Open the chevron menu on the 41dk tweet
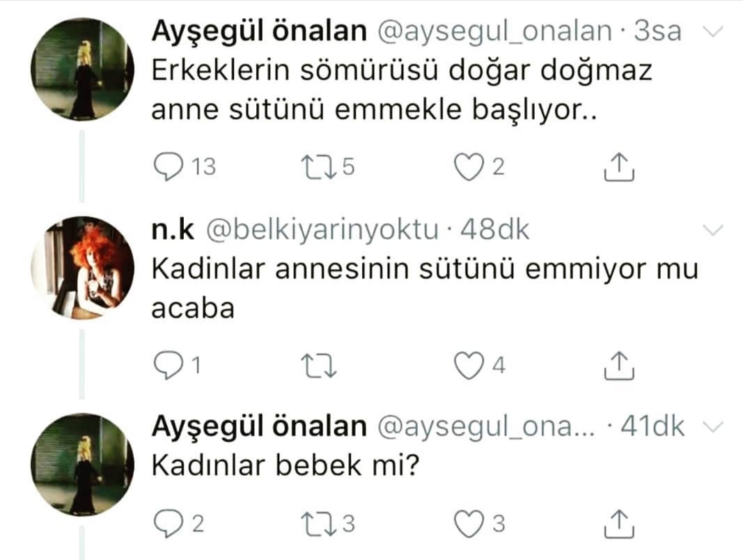This screenshot has width=743, height=560. coord(712,428)
